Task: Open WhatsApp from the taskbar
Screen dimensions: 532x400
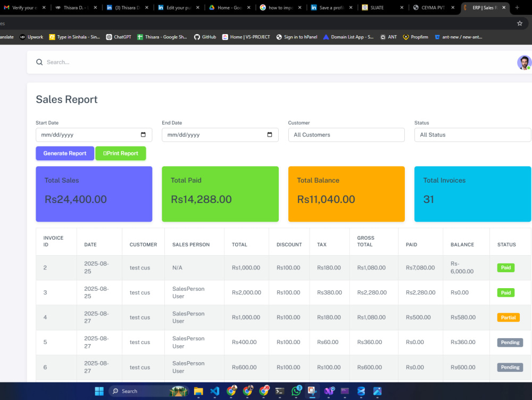Action: [x=296, y=391]
